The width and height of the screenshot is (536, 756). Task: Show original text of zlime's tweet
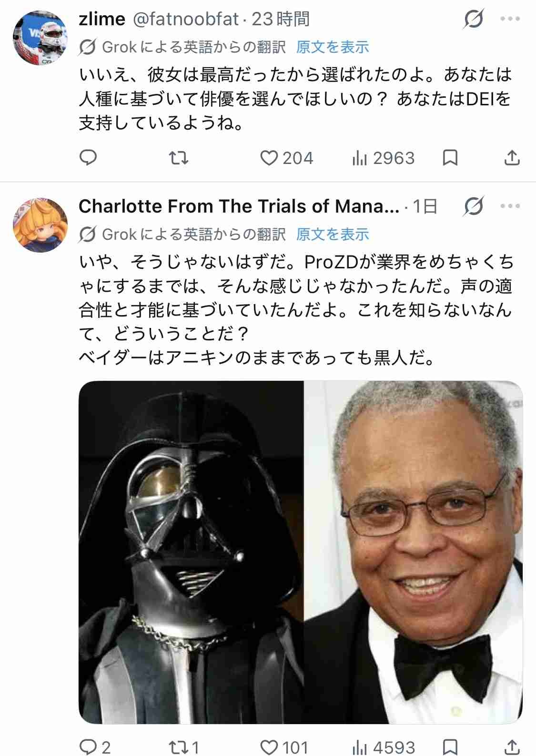[333, 47]
